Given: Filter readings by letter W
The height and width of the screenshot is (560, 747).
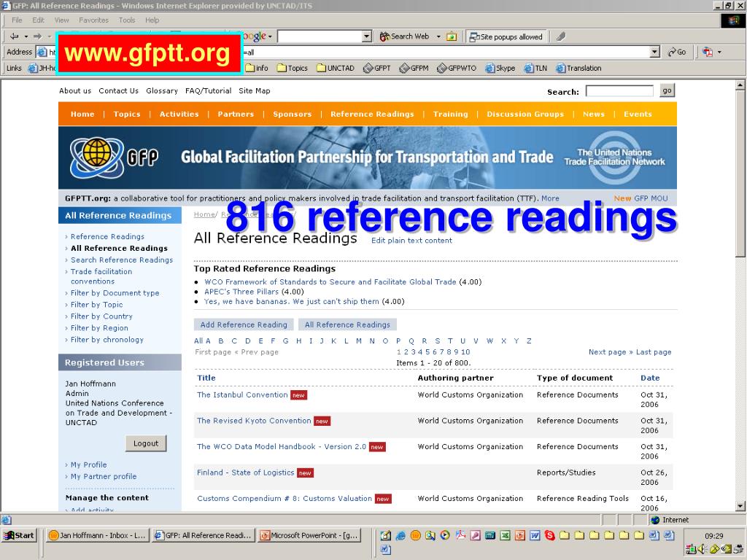Looking at the screenshot, I should click(x=489, y=341).
